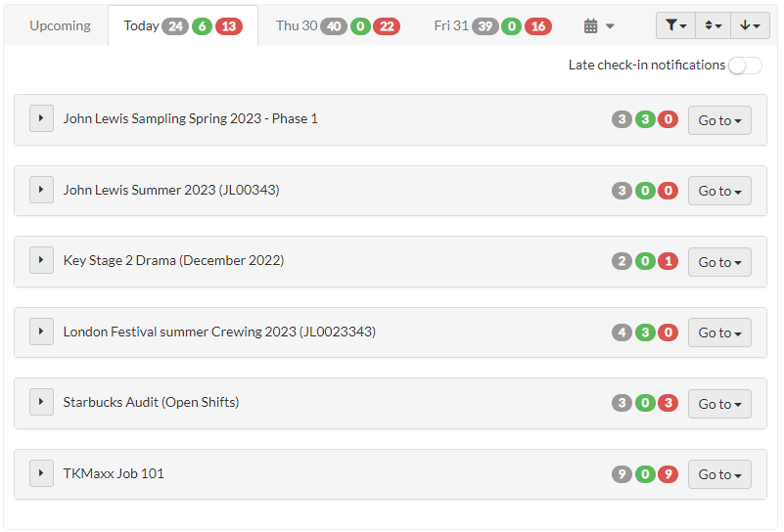
Task: Click green badge 0 in Starbucks Audit row
Action: pyautogui.click(x=645, y=403)
